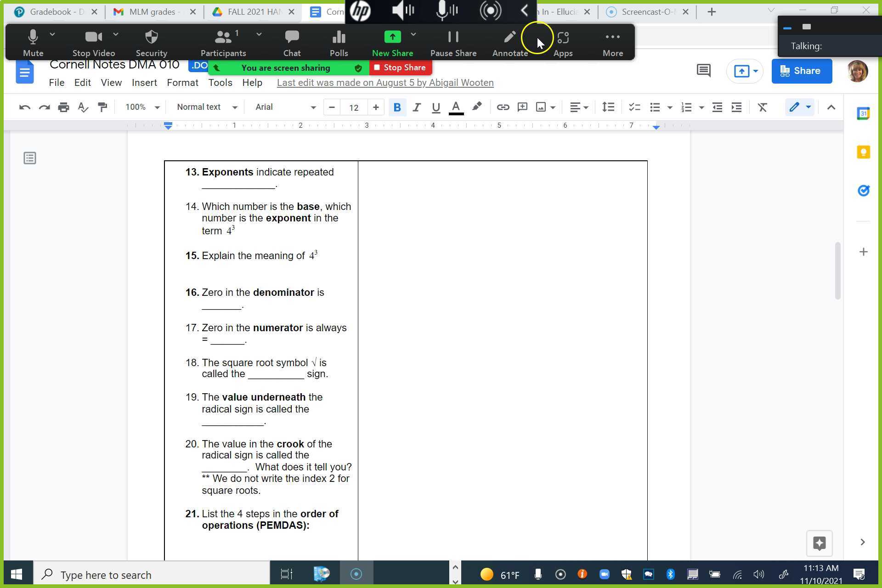Insert a link in the document
This screenshot has width=882, height=588.
503,107
